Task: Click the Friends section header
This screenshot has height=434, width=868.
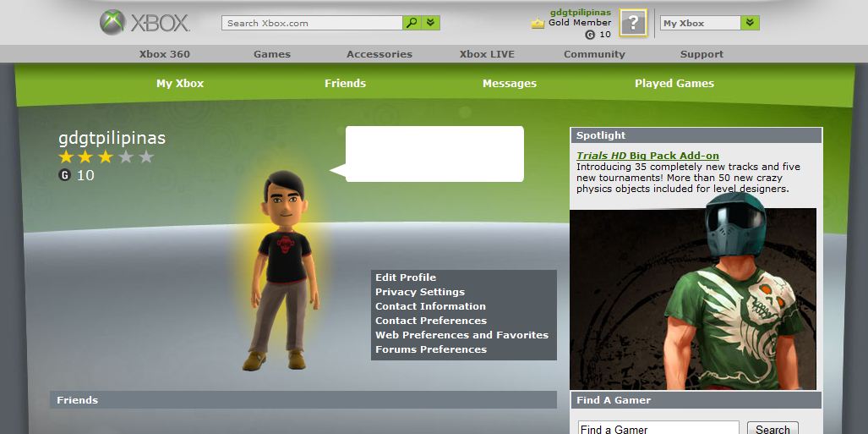Action: (303, 400)
